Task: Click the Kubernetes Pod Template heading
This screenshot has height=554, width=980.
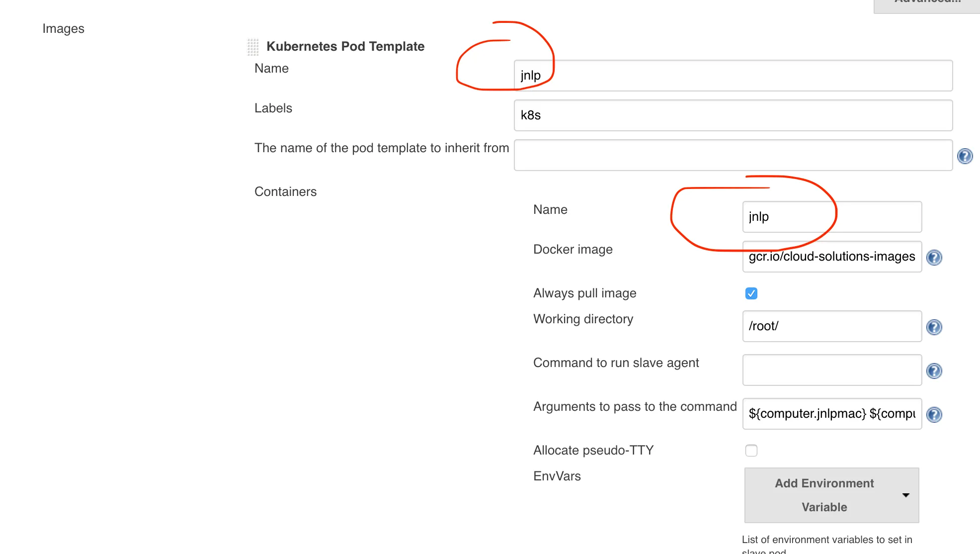Action: coord(345,46)
